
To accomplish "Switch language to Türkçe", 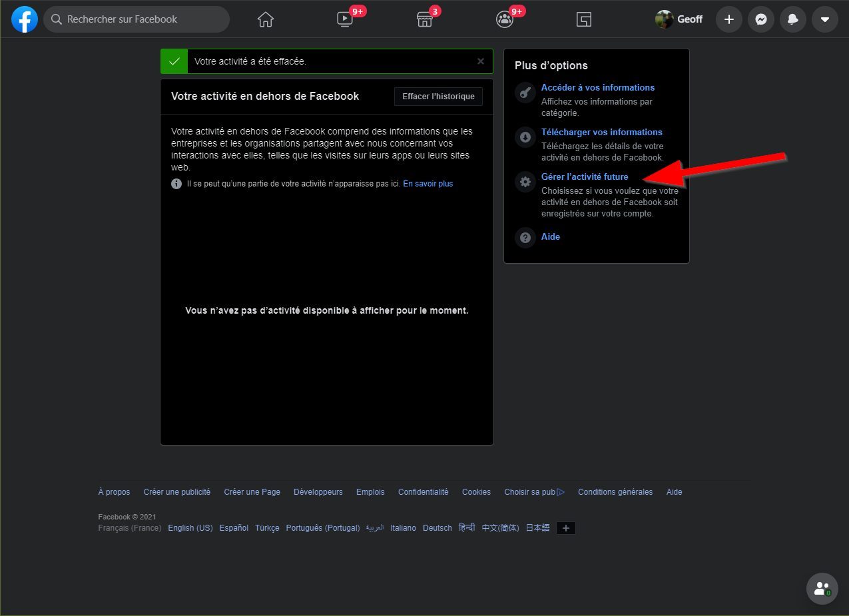I will [267, 528].
